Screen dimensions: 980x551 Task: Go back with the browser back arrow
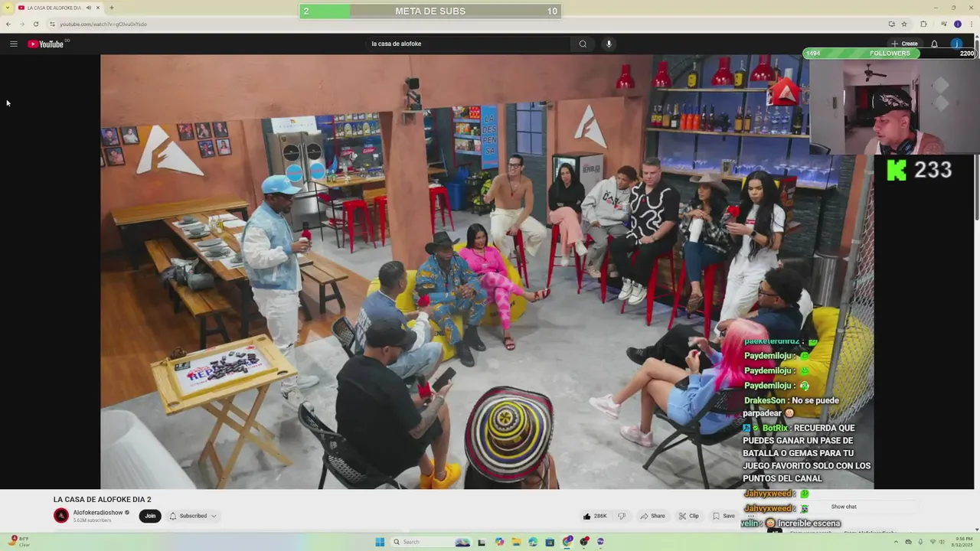click(x=8, y=24)
